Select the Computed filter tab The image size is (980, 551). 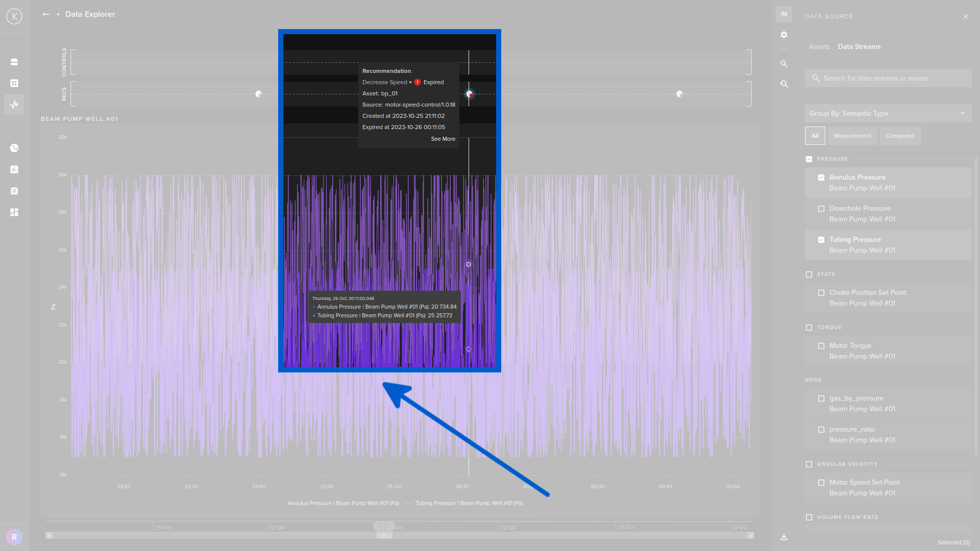900,136
